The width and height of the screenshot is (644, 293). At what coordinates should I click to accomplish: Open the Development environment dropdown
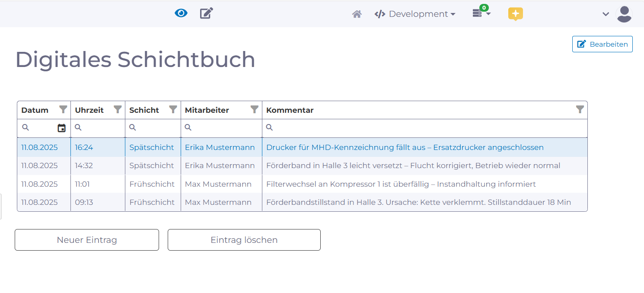tap(415, 14)
